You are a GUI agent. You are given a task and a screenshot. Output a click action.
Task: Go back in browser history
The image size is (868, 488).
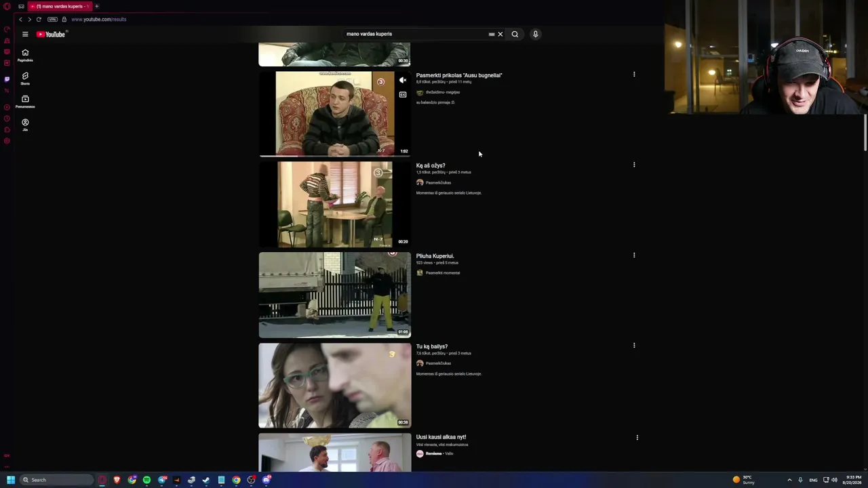(20, 19)
